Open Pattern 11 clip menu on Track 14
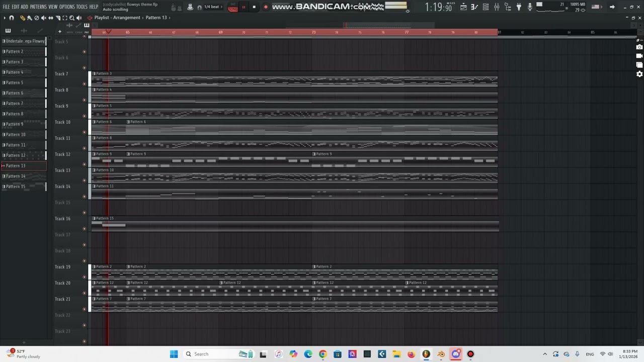 (94, 186)
